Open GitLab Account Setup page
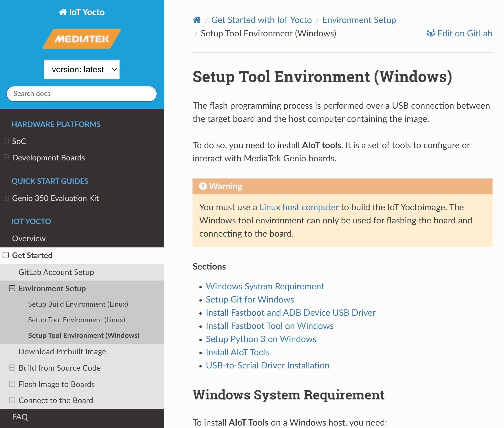 pos(56,272)
